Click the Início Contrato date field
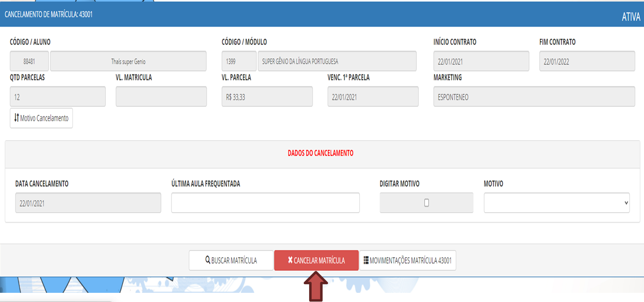This screenshot has height=302, width=644. coord(481,61)
